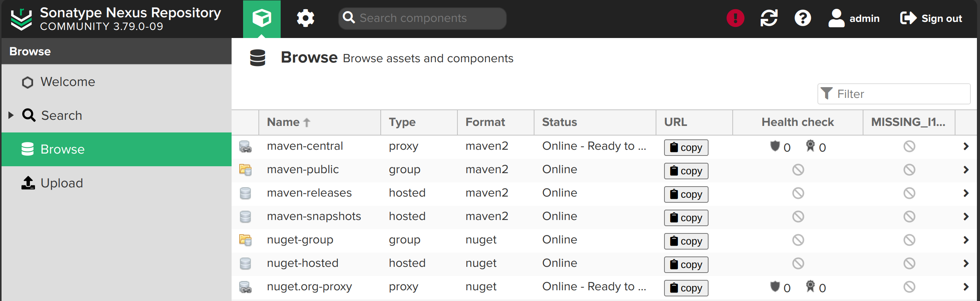Sort by the Format column header
The width and height of the screenshot is (980, 301).
496,122
